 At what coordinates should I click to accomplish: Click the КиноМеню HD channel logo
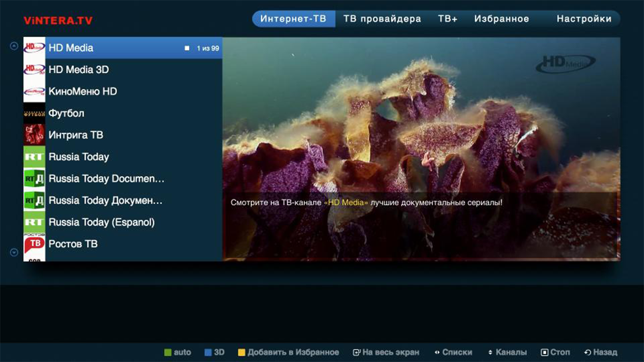pos(34,92)
